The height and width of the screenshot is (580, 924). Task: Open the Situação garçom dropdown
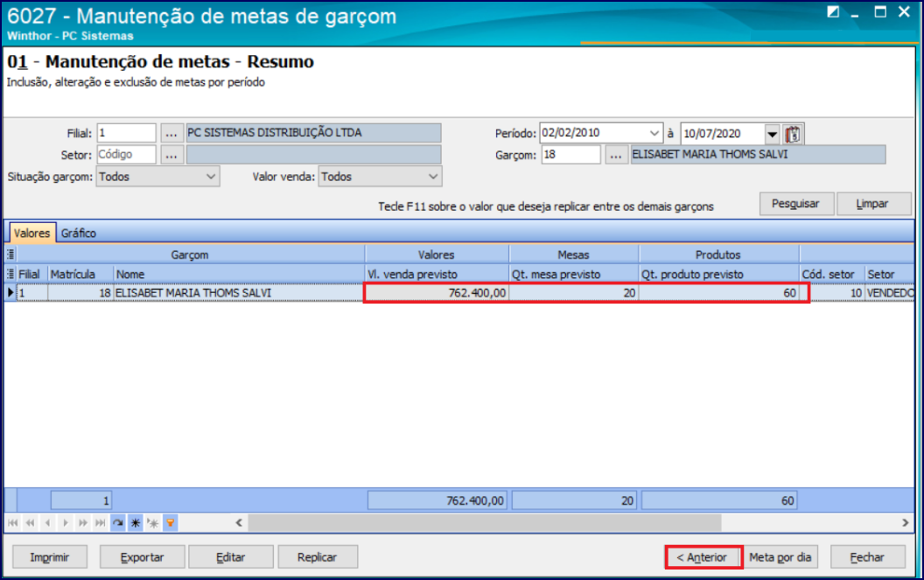coord(157,177)
